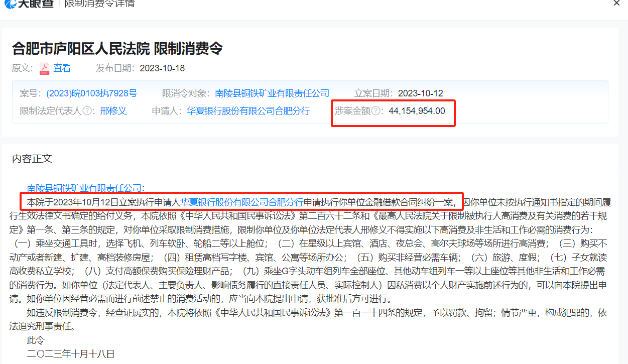Close the 限制消费令详情 dialog

[617, 3]
